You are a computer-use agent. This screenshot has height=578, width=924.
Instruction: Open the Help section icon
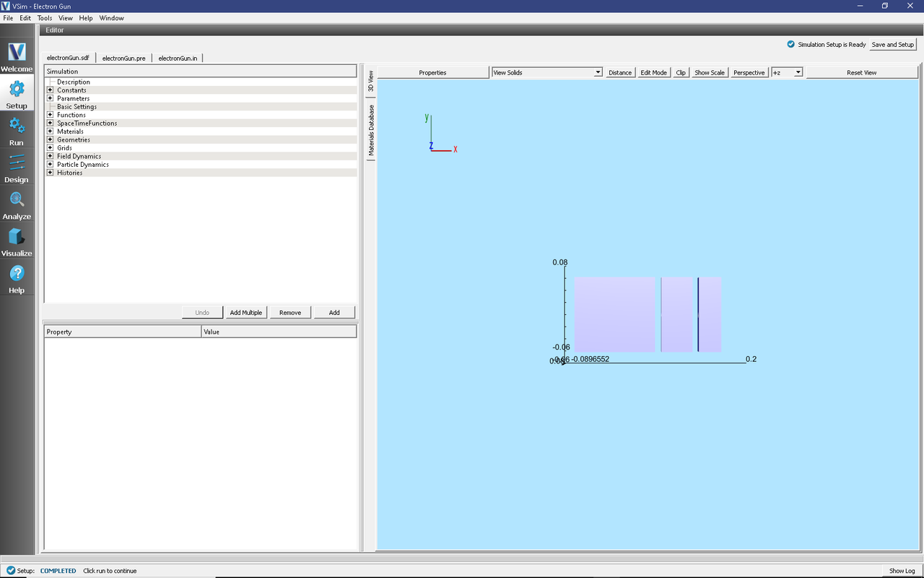point(17,278)
